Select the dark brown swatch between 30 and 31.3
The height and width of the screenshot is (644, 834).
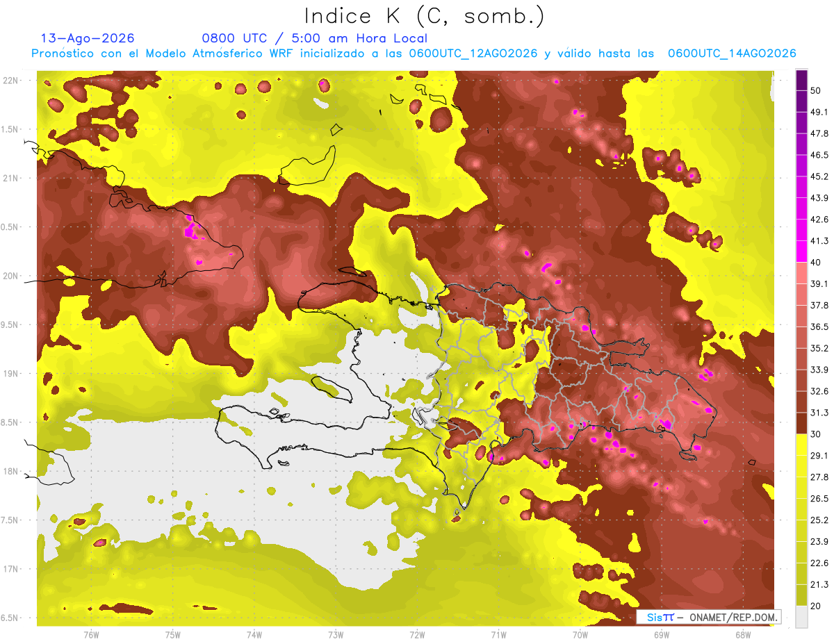pos(801,423)
